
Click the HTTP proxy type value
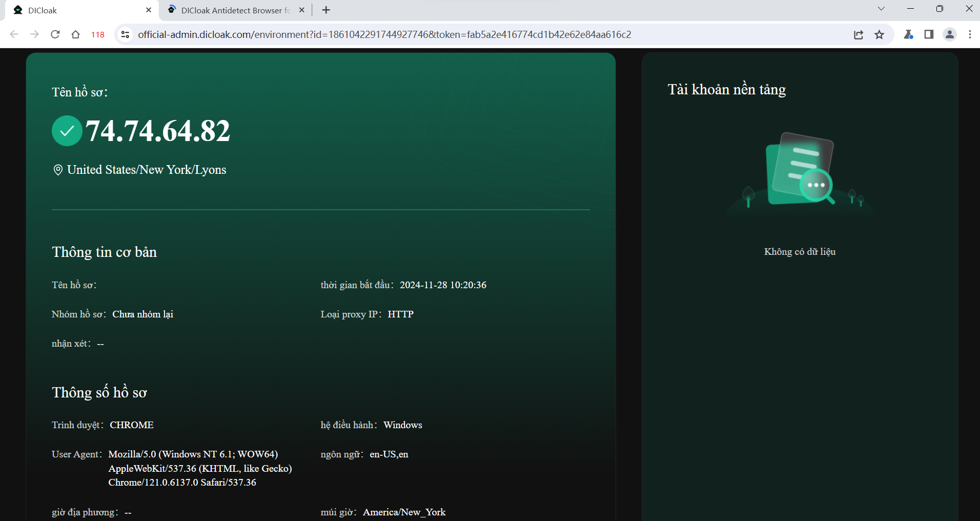click(x=400, y=314)
